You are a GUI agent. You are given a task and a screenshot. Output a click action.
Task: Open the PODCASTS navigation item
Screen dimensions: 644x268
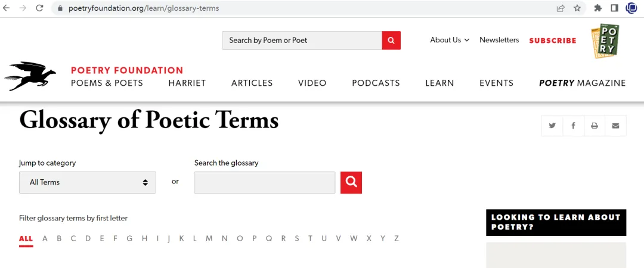pyautogui.click(x=376, y=83)
